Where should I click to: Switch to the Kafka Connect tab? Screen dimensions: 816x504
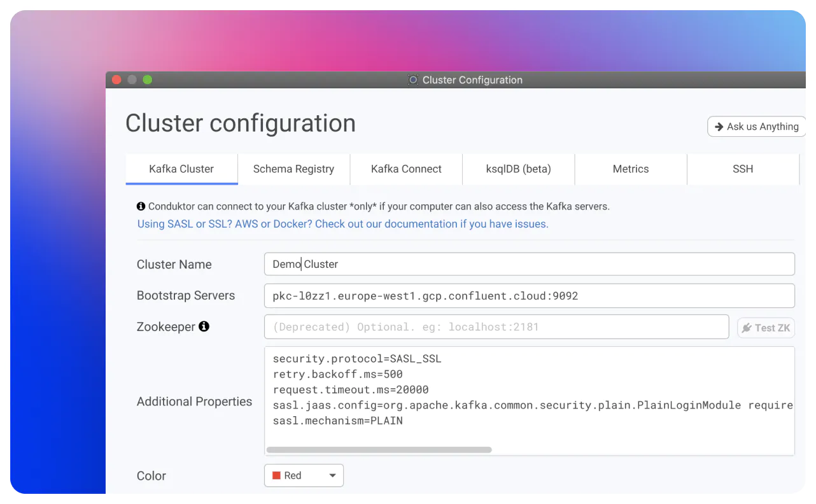tap(406, 169)
